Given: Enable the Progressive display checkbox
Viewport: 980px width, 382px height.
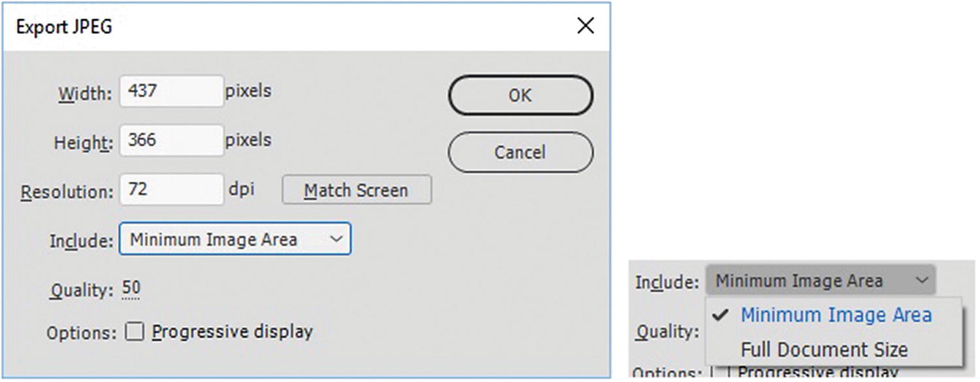Looking at the screenshot, I should pos(135,332).
